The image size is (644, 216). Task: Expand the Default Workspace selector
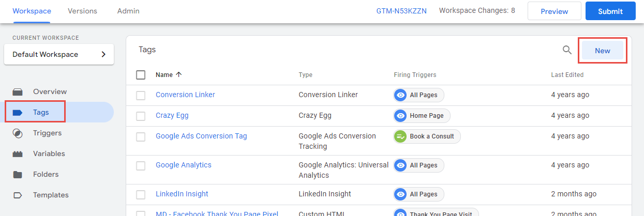pyautogui.click(x=58, y=54)
